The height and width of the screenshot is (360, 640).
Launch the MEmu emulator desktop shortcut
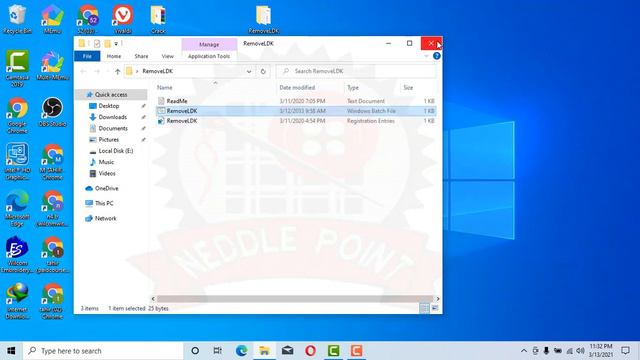coord(52,19)
